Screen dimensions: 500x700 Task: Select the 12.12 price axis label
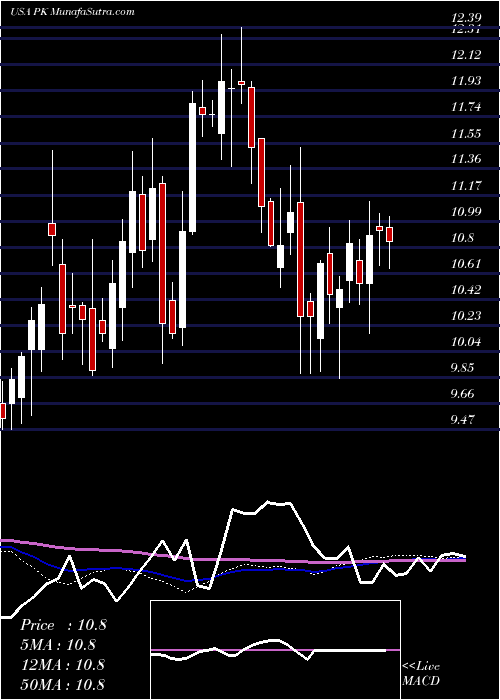(467, 55)
